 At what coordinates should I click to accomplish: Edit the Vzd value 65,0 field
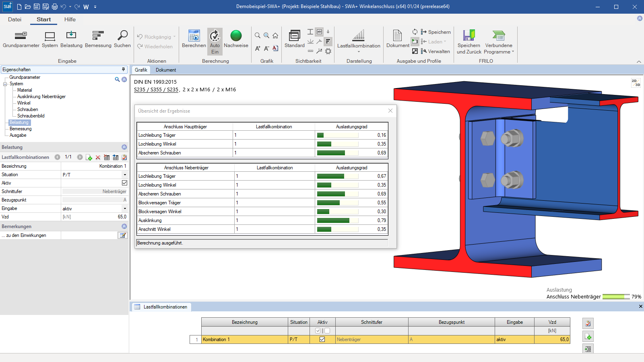[x=94, y=217]
